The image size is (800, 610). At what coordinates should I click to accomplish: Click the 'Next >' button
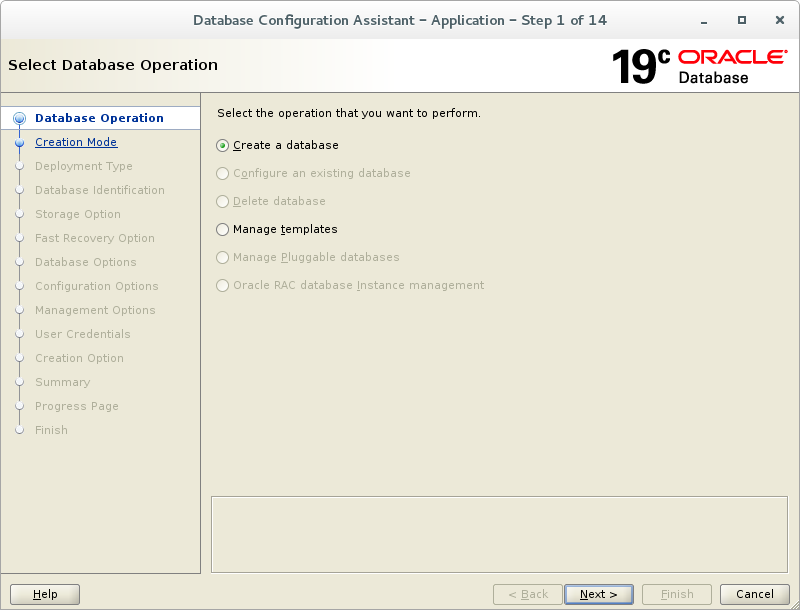598,593
